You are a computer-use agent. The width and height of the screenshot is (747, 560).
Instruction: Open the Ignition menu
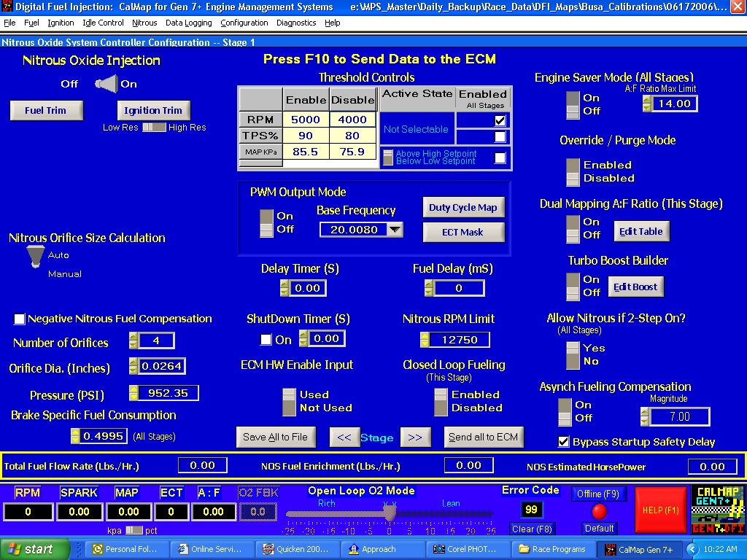pyautogui.click(x=61, y=23)
